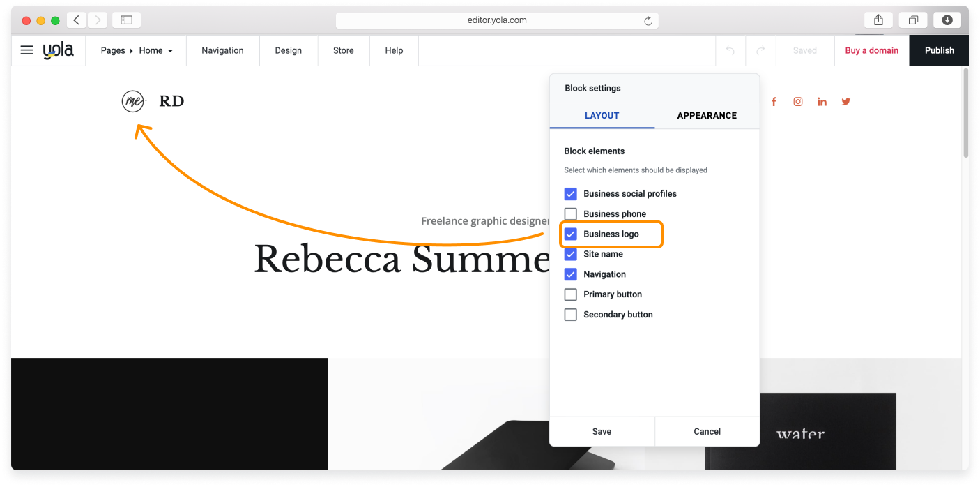Open the Instagram social icon
This screenshot has height=487, width=980.
click(x=798, y=102)
